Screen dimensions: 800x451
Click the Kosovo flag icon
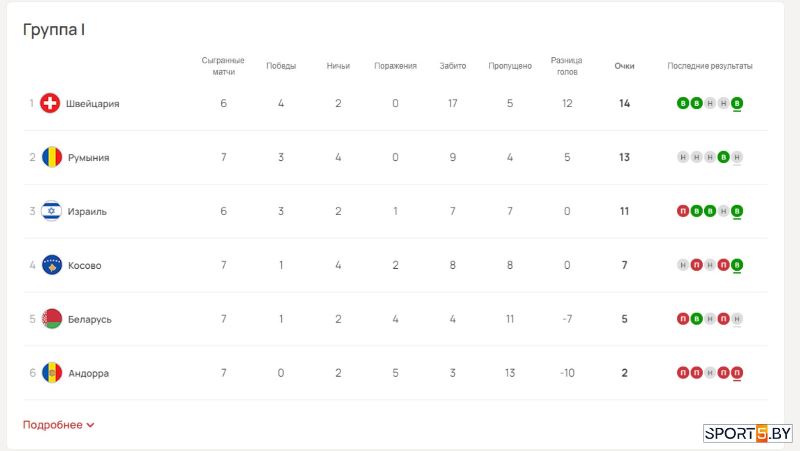pos(52,265)
